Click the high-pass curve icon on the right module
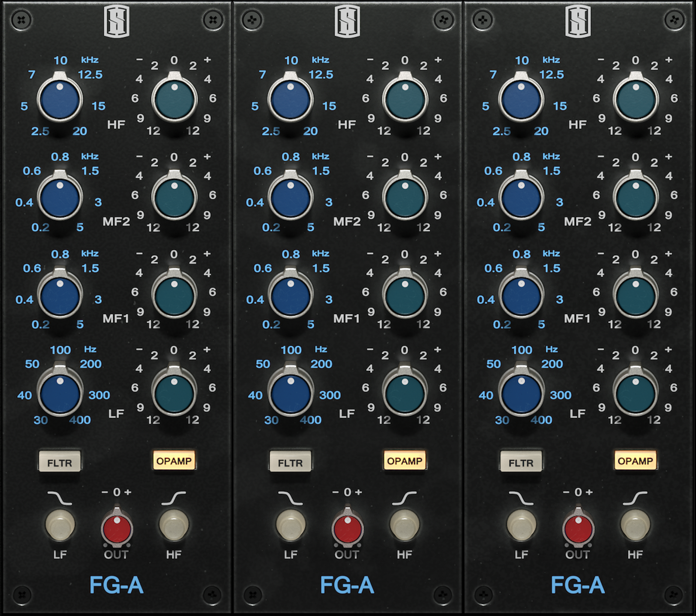 [635, 498]
